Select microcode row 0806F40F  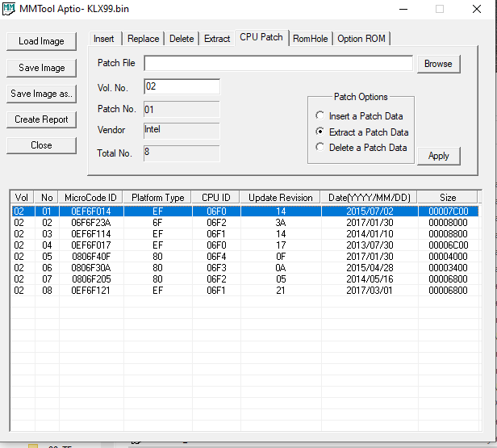click(x=244, y=257)
